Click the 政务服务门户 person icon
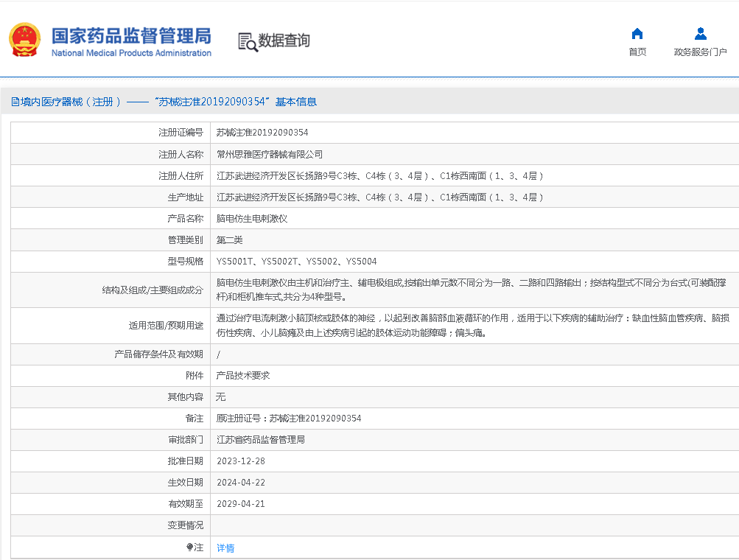The height and width of the screenshot is (560, 739). (700, 34)
